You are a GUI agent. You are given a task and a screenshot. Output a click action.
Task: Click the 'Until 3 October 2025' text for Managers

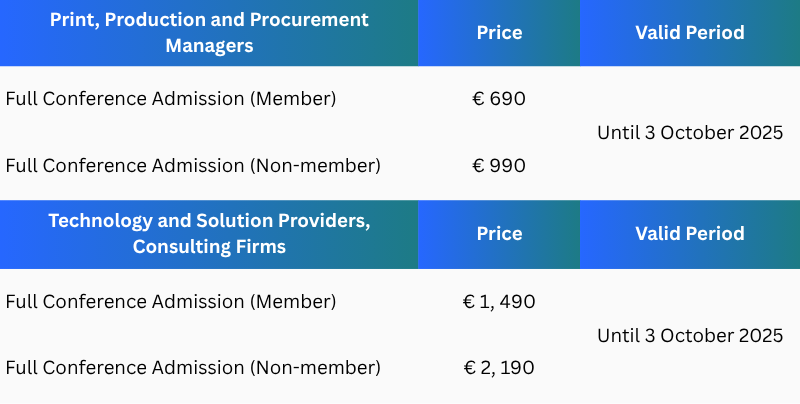[x=690, y=132]
